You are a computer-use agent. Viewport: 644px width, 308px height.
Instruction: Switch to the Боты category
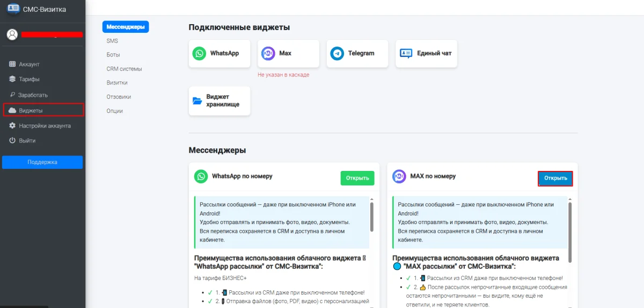click(113, 55)
